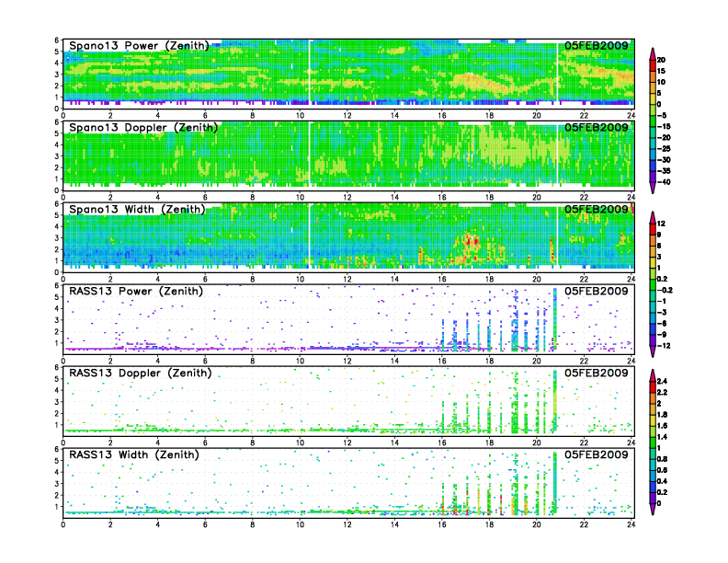The width and height of the screenshot is (728, 563).
Task: Click the 2.4 label on bottom colorbar
Action: [663, 381]
